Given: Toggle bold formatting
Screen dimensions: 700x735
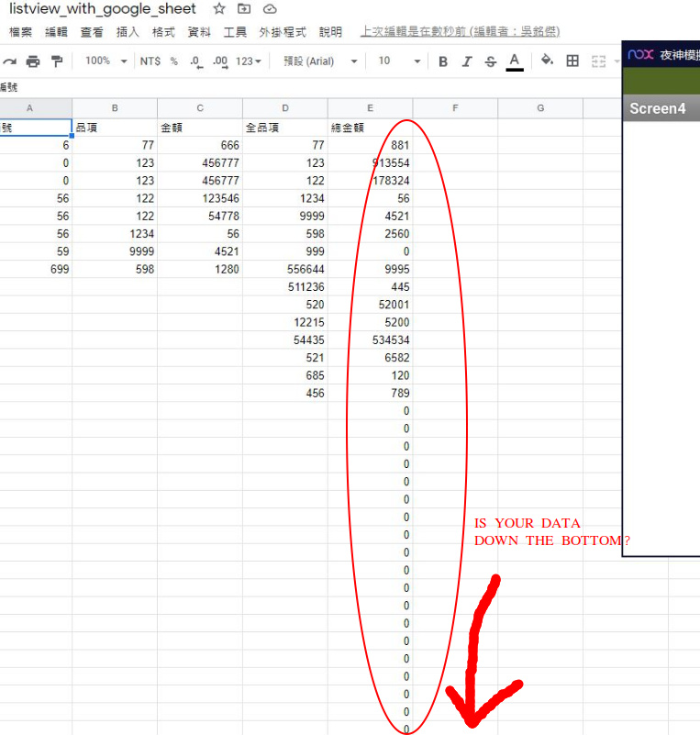Looking at the screenshot, I should pyautogui.click(x=443, y=61).
